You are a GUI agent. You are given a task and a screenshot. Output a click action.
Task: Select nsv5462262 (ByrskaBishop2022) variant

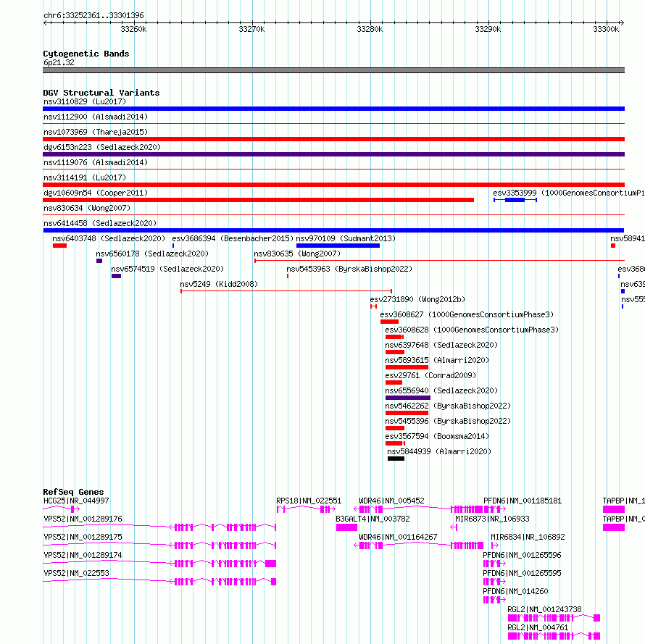point(407,413)
